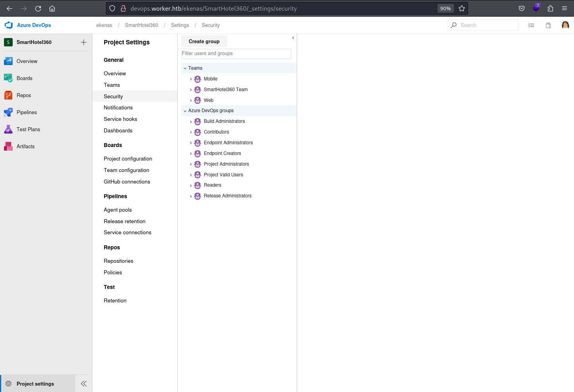The image size is (574, 392).
Task: Collapse the groups panel with the arrow
Action: (x=293, y=38)
